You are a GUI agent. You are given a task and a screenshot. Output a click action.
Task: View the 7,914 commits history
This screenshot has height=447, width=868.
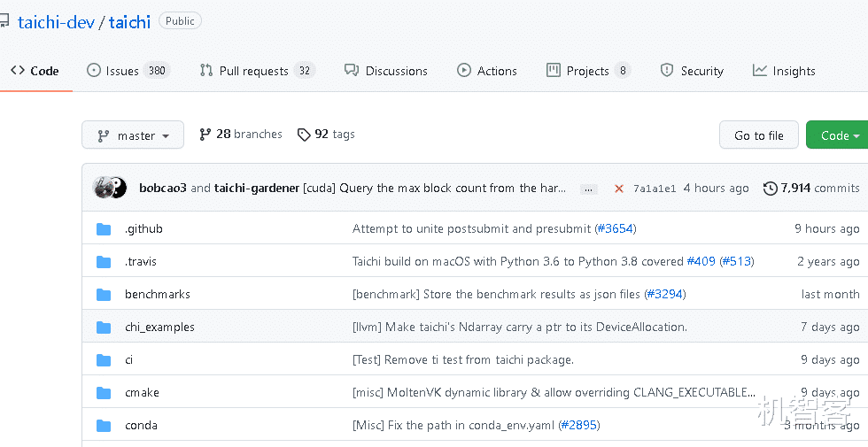pos(819,189)
